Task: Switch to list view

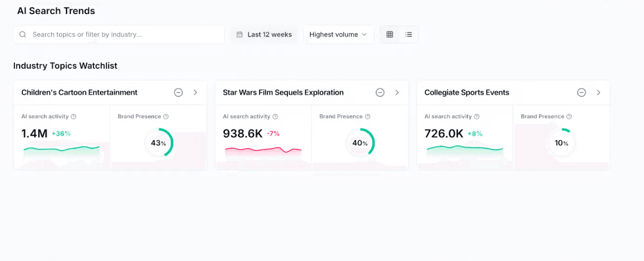Action: click(x=409, y=35)
